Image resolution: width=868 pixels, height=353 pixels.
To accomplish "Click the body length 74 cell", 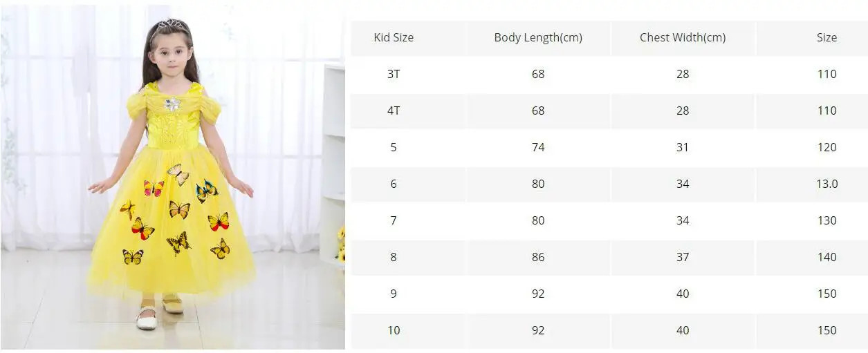I will tap(538, 147).
